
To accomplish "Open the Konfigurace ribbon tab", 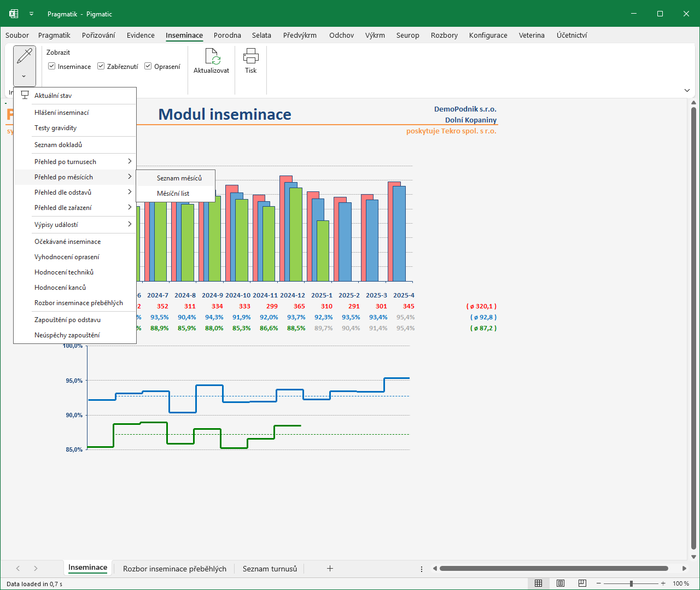I will (x=488, y=36).
